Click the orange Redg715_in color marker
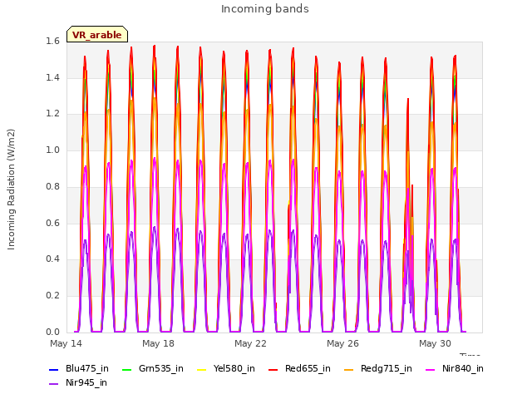532x399 pixels. pos(348,369)
